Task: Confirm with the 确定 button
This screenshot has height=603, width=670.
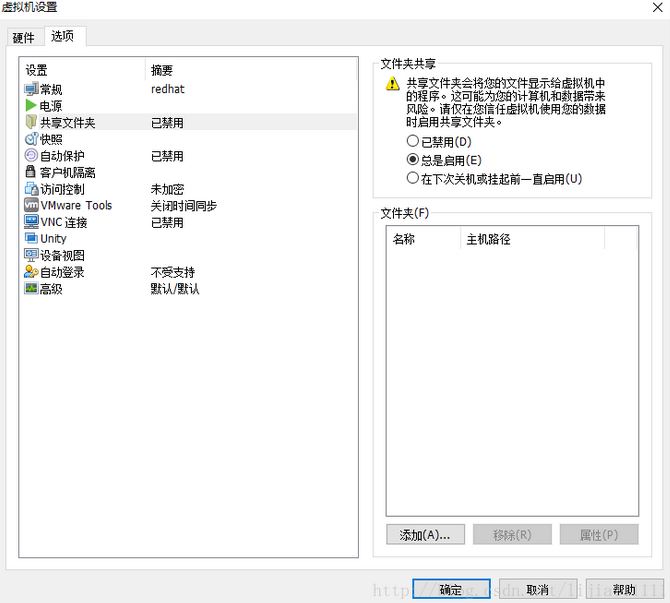Action: point(451,590)
